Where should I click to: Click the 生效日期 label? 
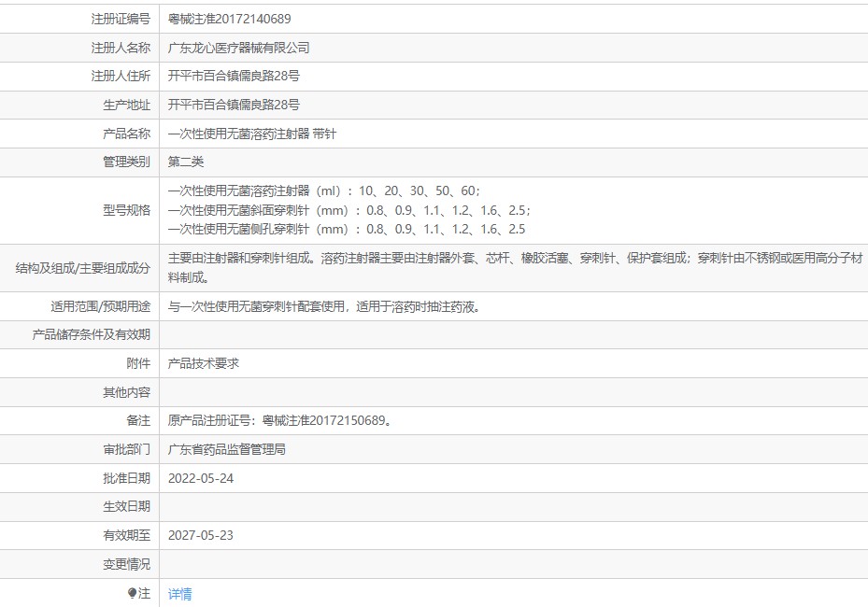127,506
